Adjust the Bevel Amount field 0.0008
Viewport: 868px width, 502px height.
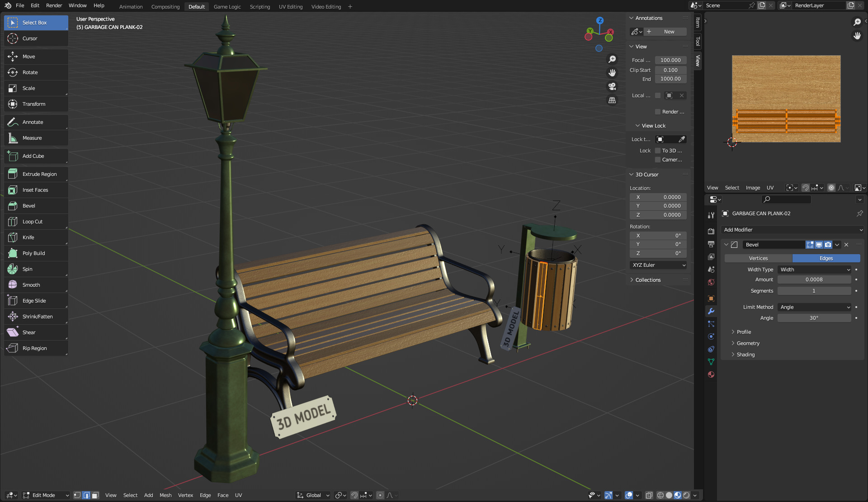pos(814,279)
